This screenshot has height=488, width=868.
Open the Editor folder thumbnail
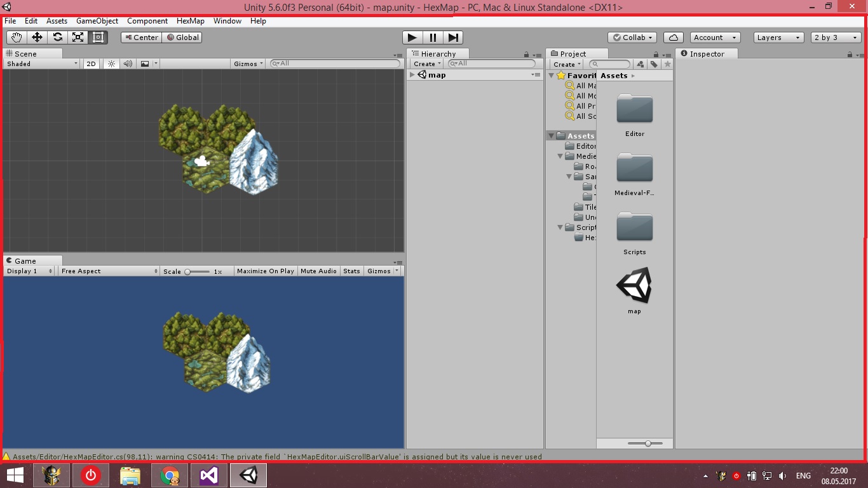[x=635, y=109]
